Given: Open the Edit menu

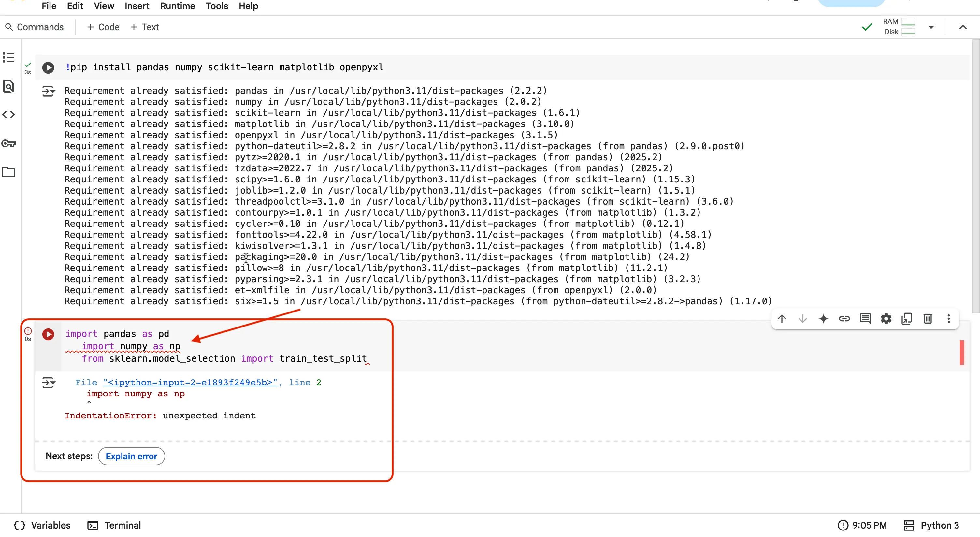Looking at the screenshot, I should pyautogui.click(x=75, y=6).
